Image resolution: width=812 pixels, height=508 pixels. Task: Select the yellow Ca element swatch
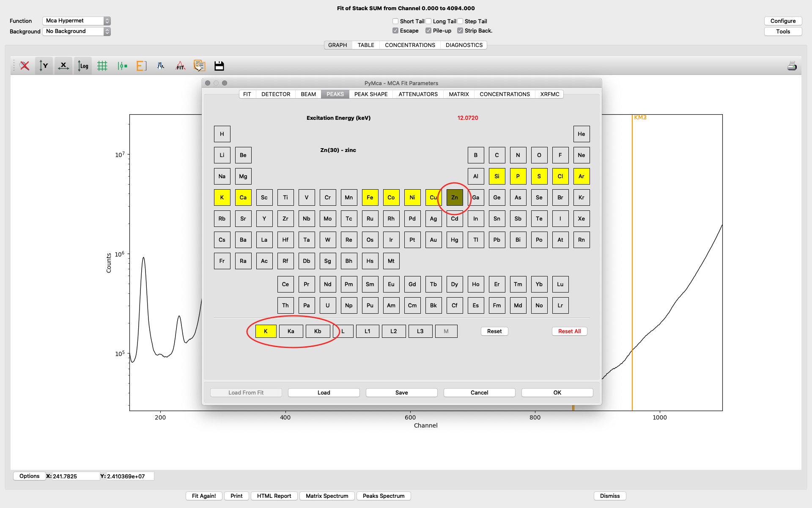243,197
